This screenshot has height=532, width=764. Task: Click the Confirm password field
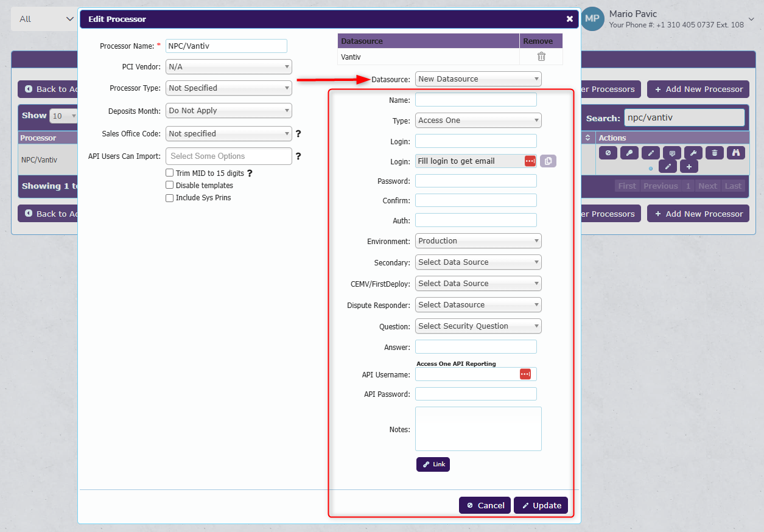pyautogui.click(x=476, y=200)
